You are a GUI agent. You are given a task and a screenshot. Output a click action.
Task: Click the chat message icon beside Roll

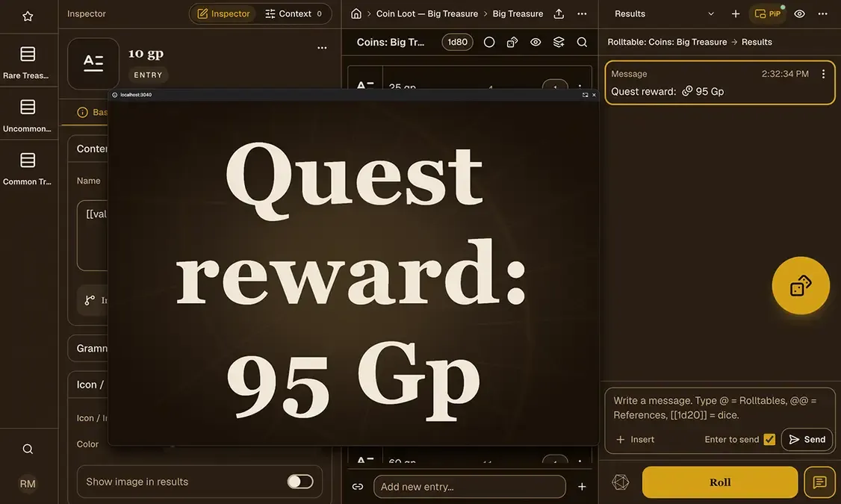click(819, 482)
